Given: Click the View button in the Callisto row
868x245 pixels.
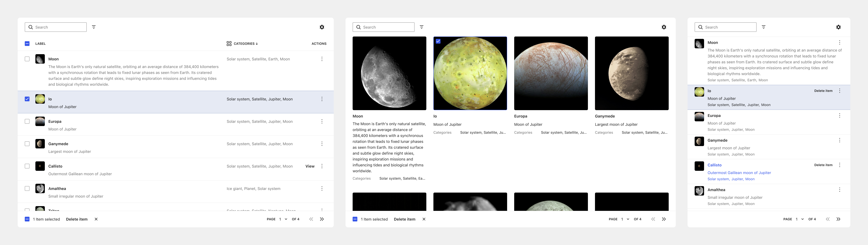Looking at the screenshot, I should (310, 166).
